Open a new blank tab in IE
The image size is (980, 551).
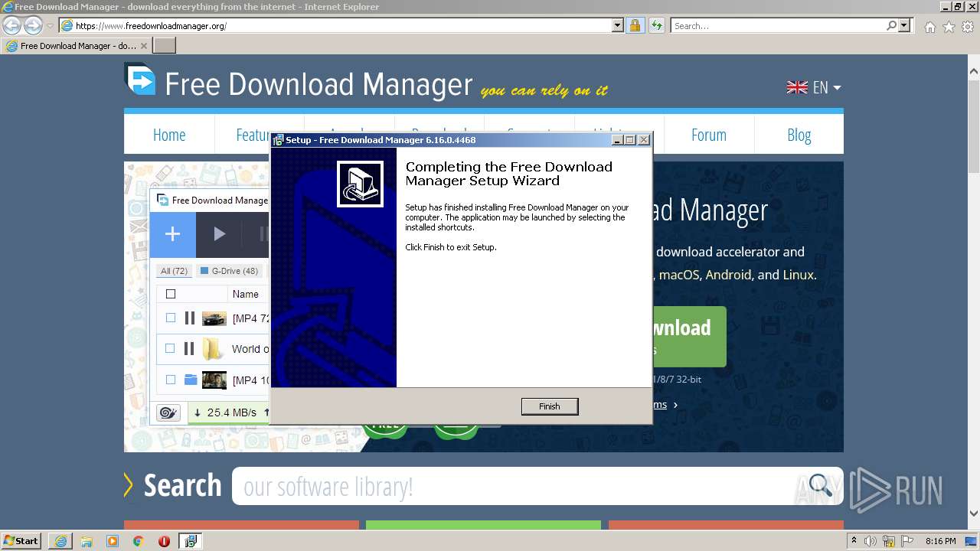[x=165, y=46]
